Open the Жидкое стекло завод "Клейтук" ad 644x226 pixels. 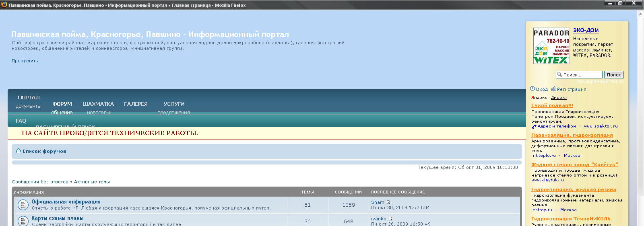click(574, 164)
